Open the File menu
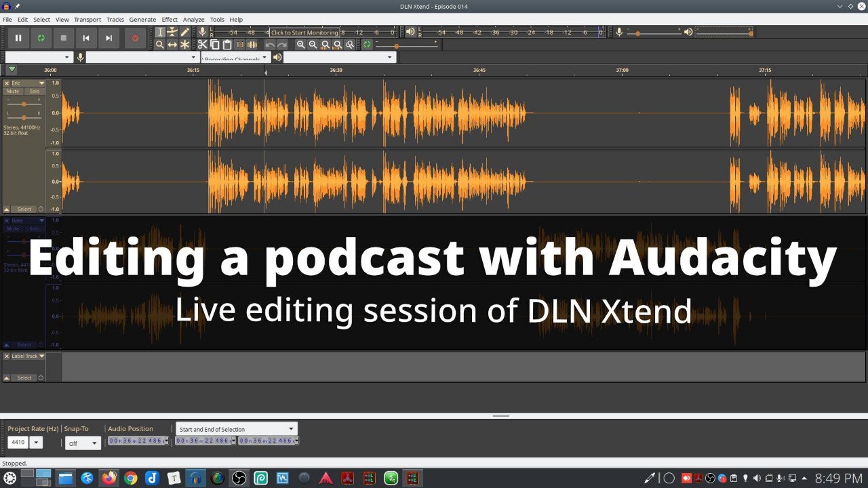This screenshot has height=488, width=868. pos(7,20)
